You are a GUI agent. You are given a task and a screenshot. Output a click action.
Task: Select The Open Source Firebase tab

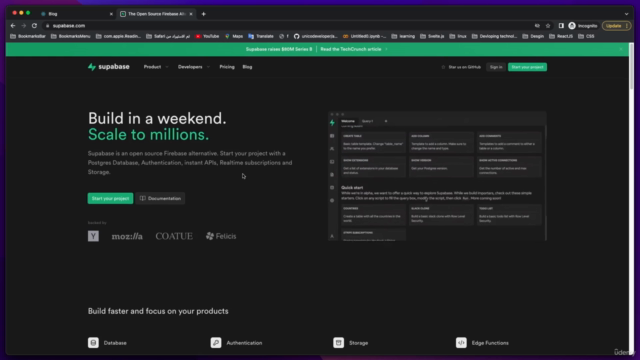pyautogui.click(x=157, y=14)
